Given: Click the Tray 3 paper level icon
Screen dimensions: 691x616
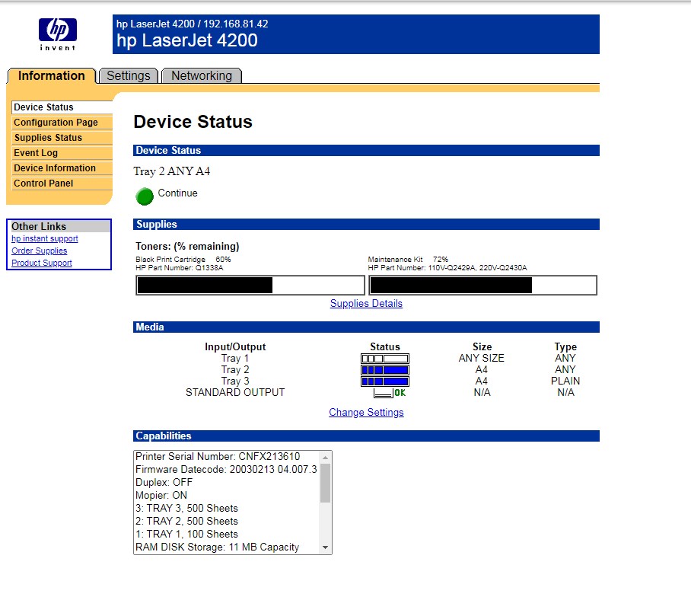Looking at the screenshot, I should [x=385, y=381].
